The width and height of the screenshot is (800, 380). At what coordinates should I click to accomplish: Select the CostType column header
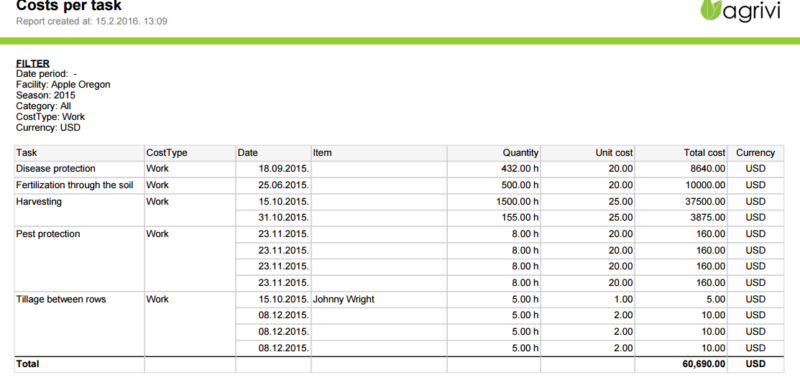(190, 153)
